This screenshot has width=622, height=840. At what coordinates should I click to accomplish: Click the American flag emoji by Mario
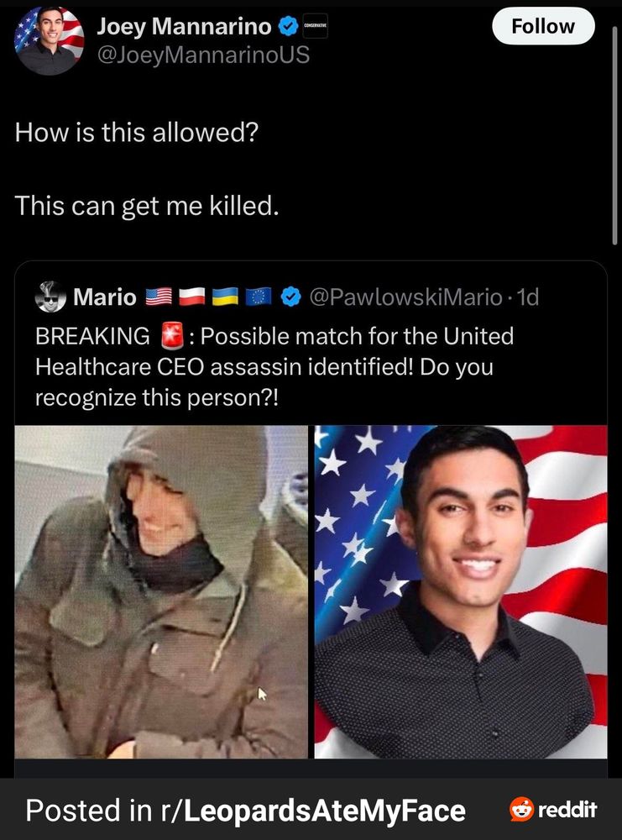(x=159, y=297)
